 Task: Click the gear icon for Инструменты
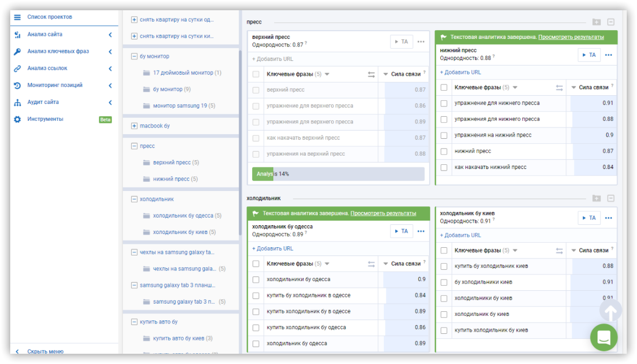point(17,119)
